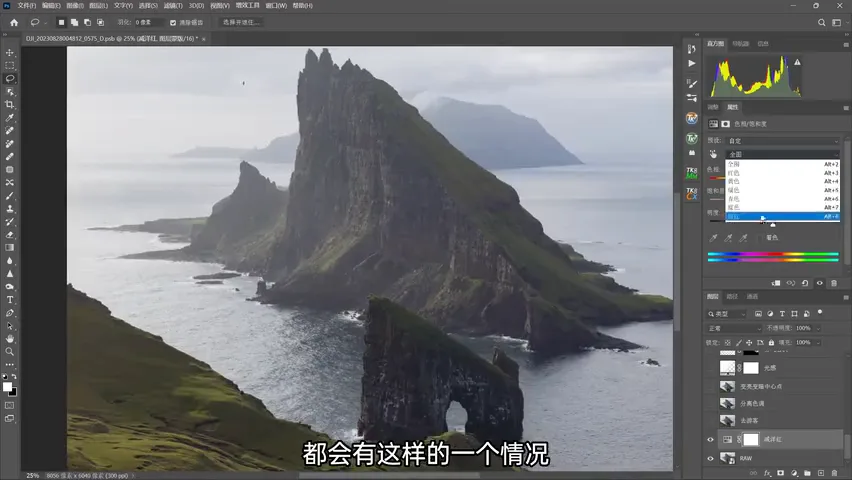Image resolution: width=852 pixels, height=480 pixels.
Task: Choose Add to Selection mode icon
Action: click(74, 22)
